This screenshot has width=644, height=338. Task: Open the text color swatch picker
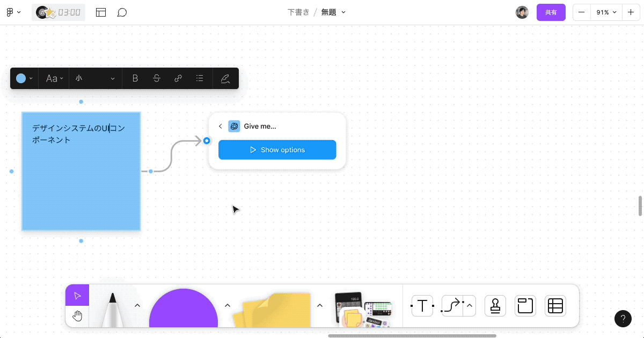(24, 78)
